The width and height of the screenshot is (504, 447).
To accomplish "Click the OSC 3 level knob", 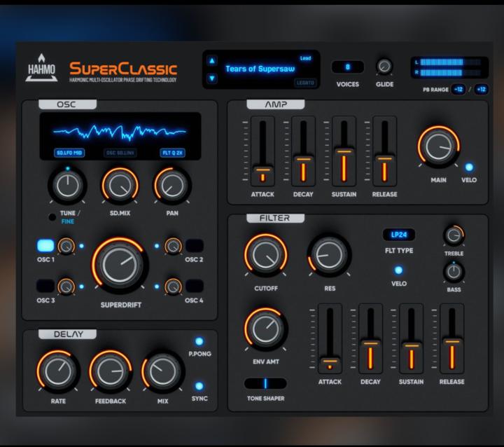I will pyautogui.click(x=66, y=287).
